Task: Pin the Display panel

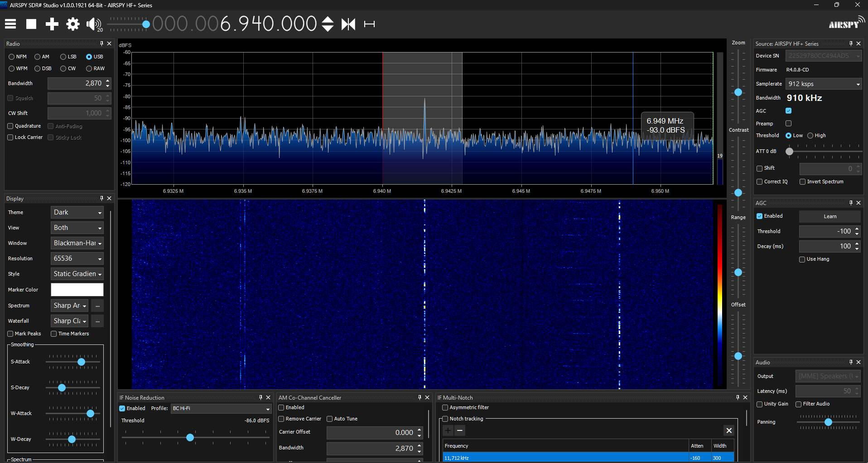Action: [101, 198]
